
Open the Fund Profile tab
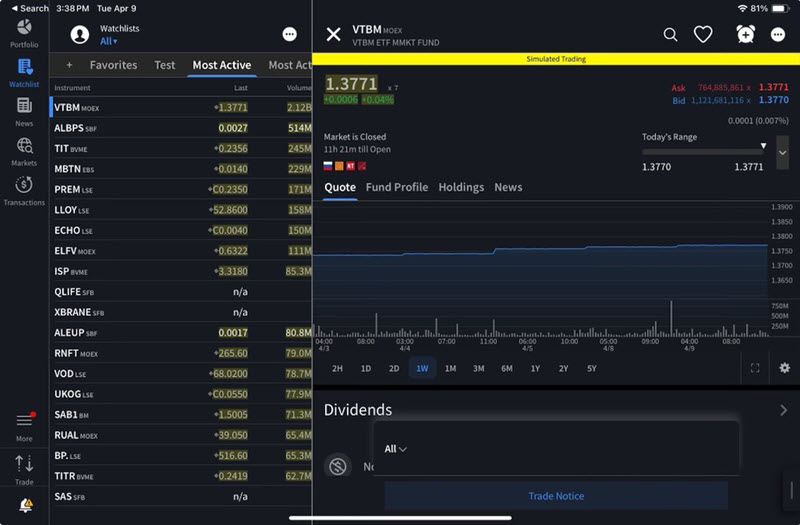(x=397, y=187)
